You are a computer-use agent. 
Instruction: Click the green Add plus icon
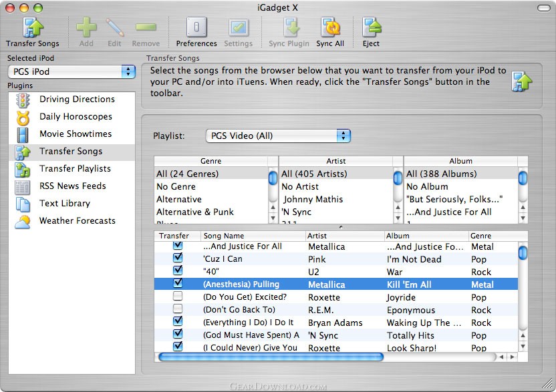tap(86, 27)
